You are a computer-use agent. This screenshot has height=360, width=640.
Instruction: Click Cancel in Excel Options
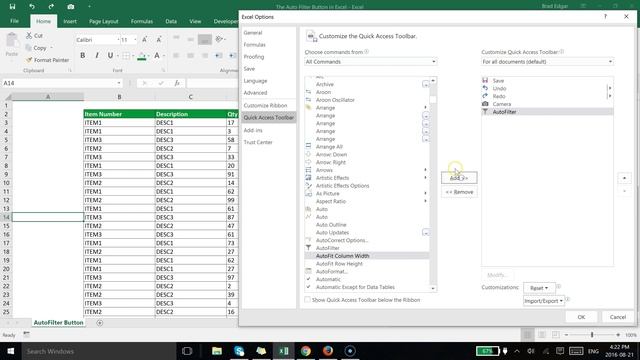point(618,317)
